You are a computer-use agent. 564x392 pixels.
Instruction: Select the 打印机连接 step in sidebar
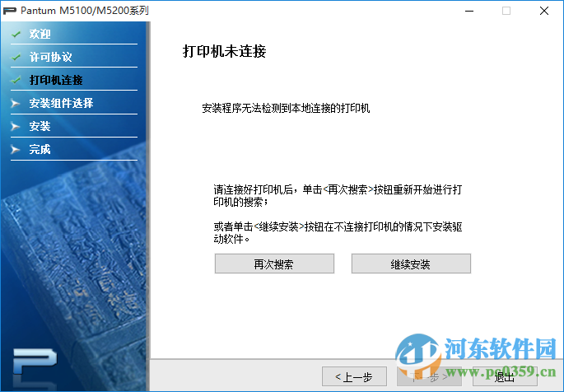(56, 80)
